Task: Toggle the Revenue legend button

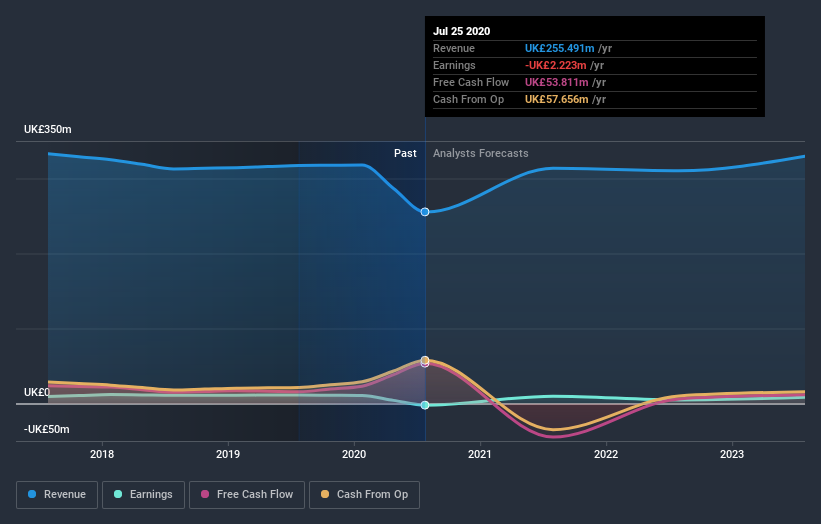Action: tap(57, 495)
